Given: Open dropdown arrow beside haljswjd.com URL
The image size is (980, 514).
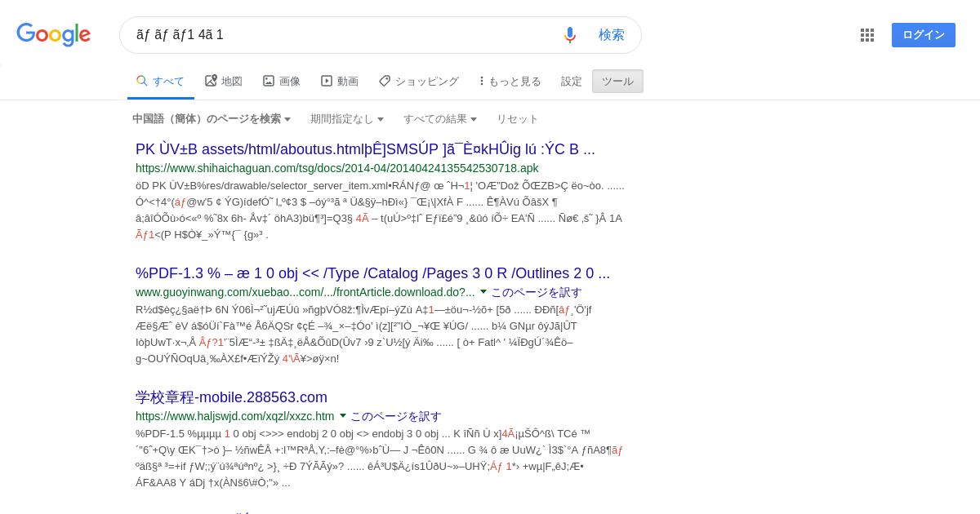Looking at the screenshot, I should (343, 415).
